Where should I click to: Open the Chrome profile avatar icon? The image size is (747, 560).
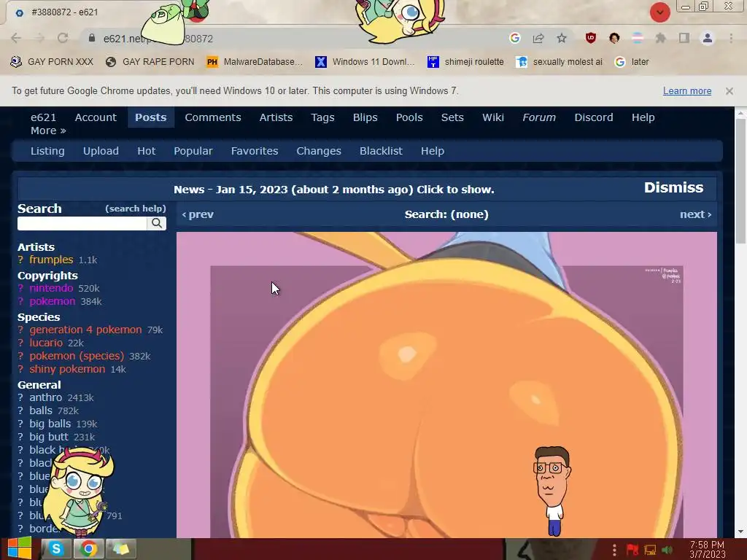tap(708, 38)
